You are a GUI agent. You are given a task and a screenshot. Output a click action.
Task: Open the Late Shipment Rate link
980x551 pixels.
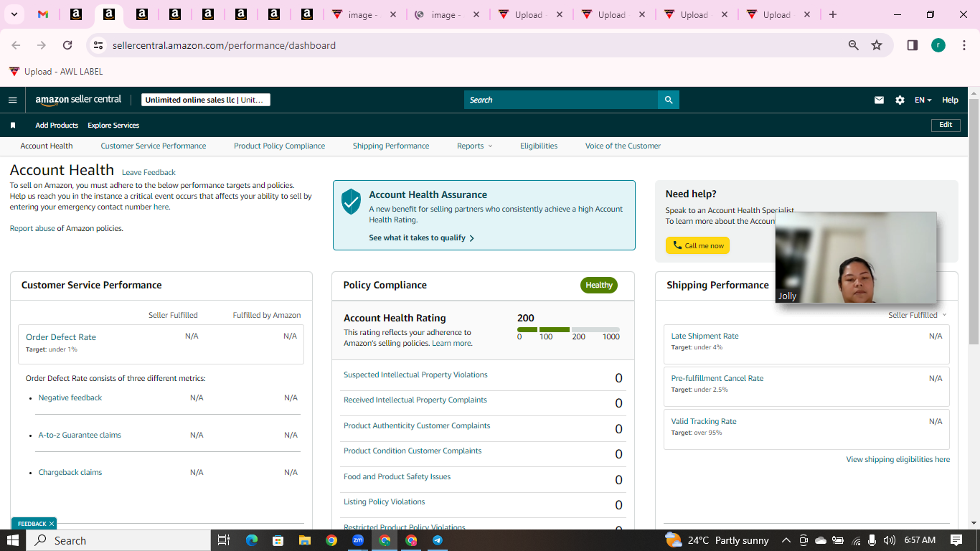click(x=705, y=336)
